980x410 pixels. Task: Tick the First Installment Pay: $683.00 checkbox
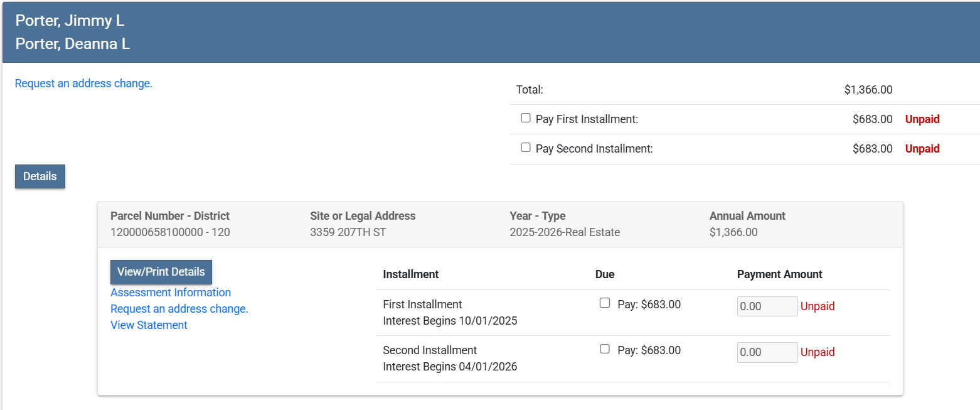pyautogui.click(x=605, y=303)
